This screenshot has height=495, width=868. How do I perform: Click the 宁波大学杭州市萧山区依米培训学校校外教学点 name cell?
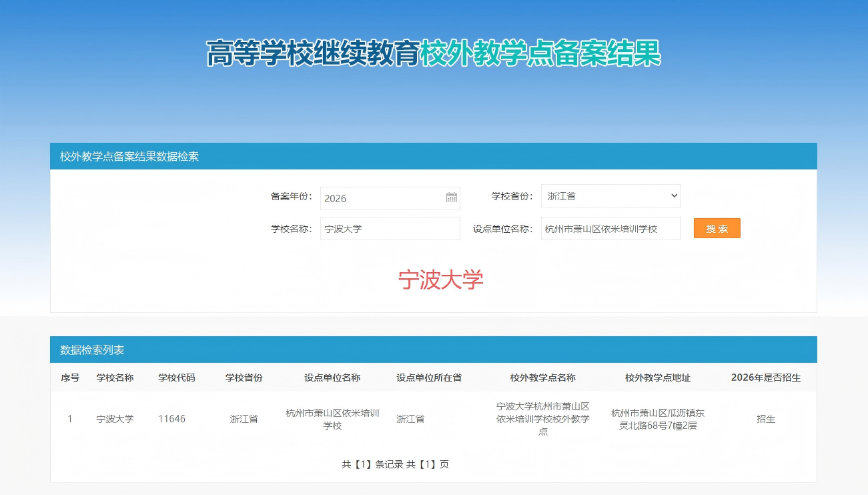[x=543, y=419]
